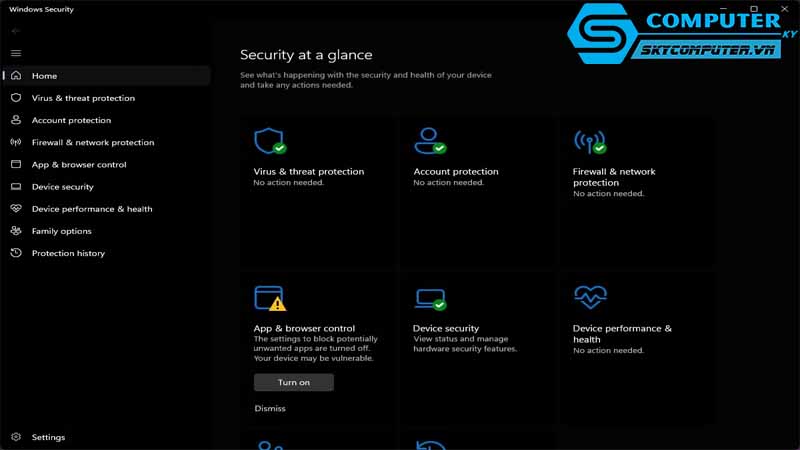The image size is (800, 450).
Task: Click the Settings gear icon in sidebar
Action: [15, 437]
